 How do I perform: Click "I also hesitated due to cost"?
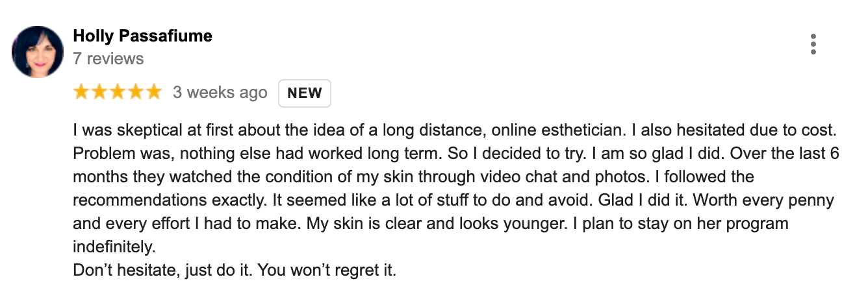(732, 130)
